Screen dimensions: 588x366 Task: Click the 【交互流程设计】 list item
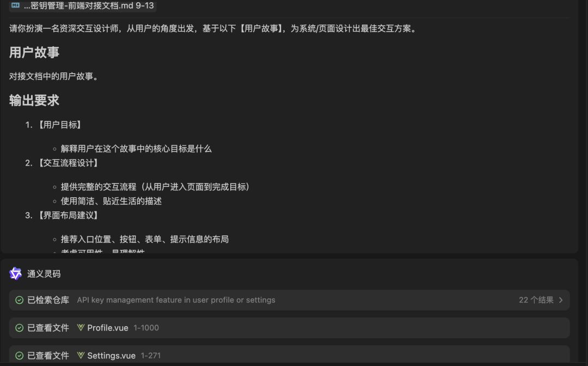click(69, 163)
